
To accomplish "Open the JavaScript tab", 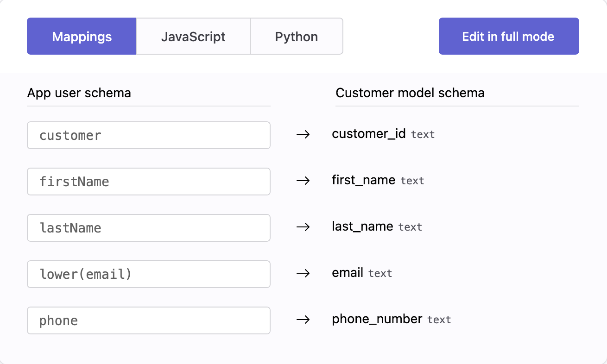I will [193, 37].
